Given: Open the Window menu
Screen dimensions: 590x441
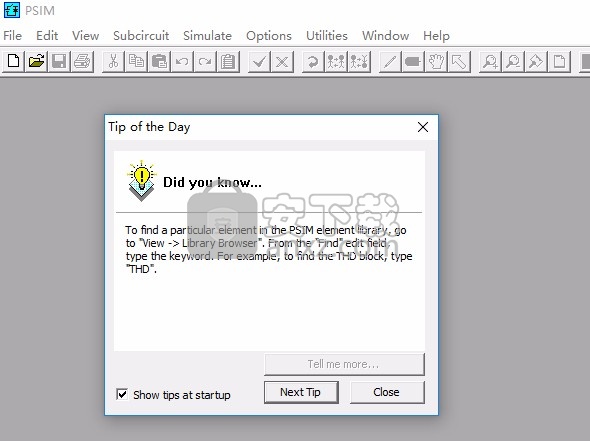Looking at the screenshot, I should click(x=385, y=36).
